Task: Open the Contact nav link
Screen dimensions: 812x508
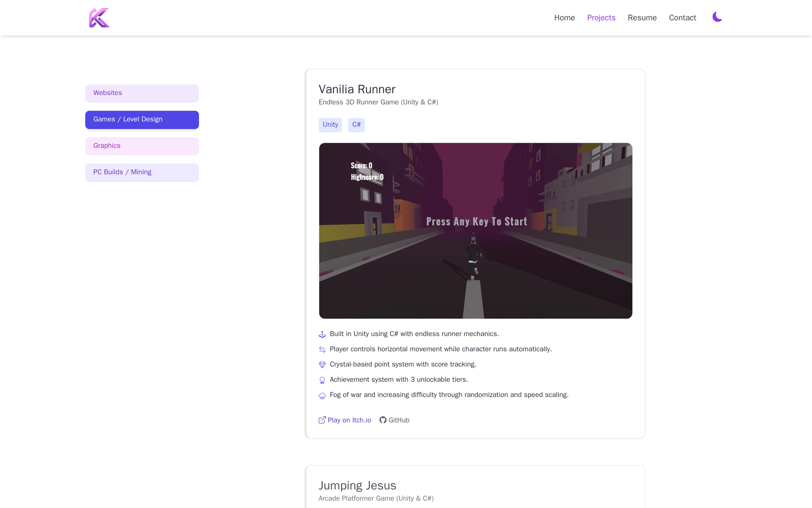Action: pyautogui.click(x=682, y=18)
